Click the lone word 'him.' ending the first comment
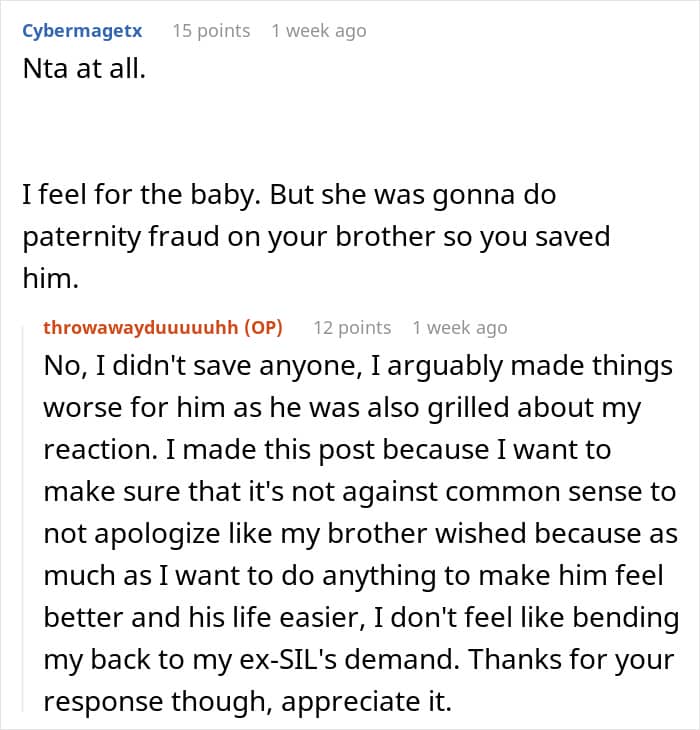Screen dimensions: 700x730 (51, 278)
